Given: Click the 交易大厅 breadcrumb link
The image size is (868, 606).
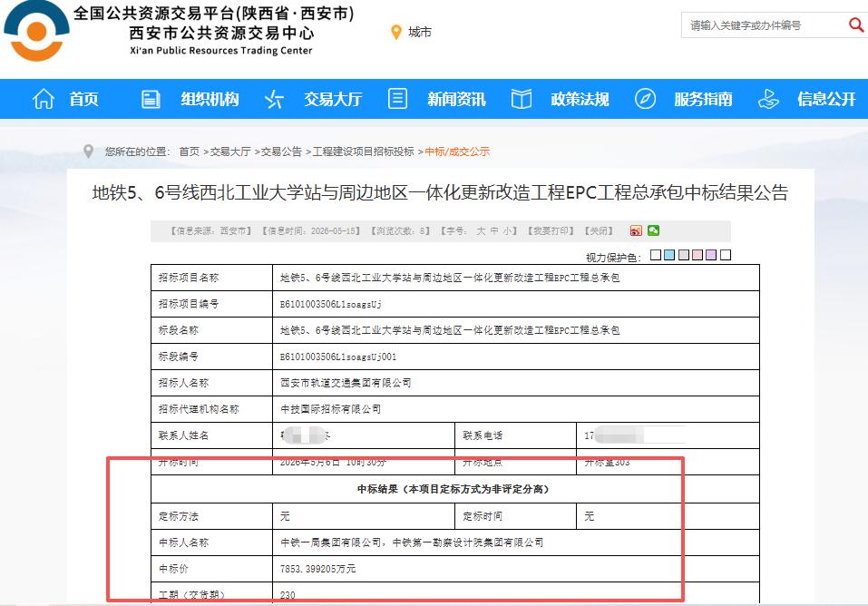Looking at the screenshot, I should tap(230, 151).
